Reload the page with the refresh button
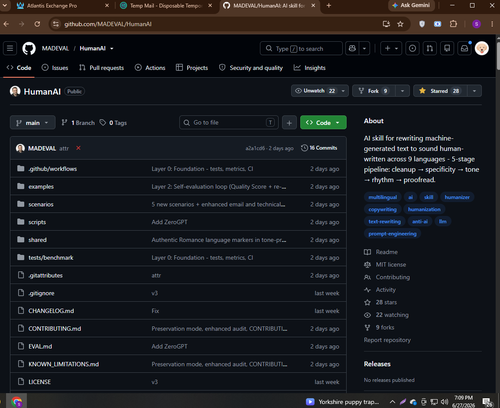Viewport: 500px width, 408px height. (37, 24)
